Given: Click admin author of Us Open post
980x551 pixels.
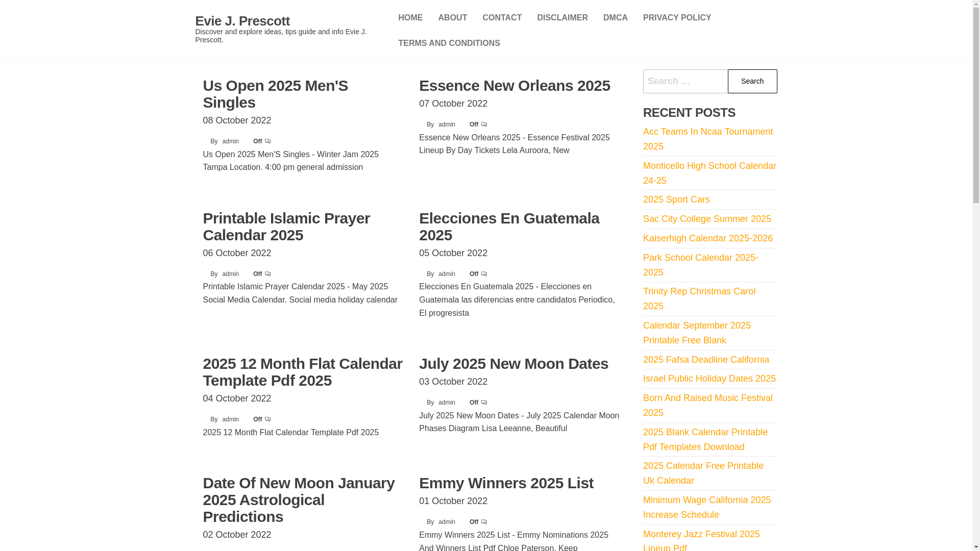Looking at the screenshot, I should tap(230, 141).
